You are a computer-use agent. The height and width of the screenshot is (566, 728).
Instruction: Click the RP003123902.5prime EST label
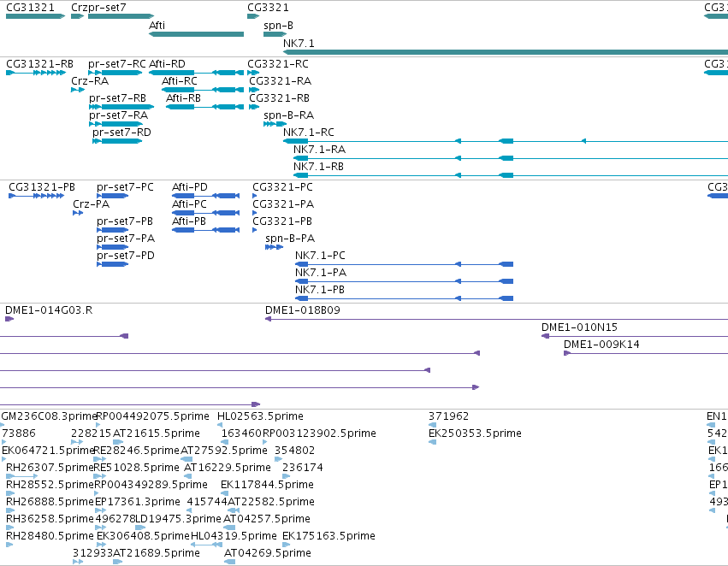pos(319,433)
